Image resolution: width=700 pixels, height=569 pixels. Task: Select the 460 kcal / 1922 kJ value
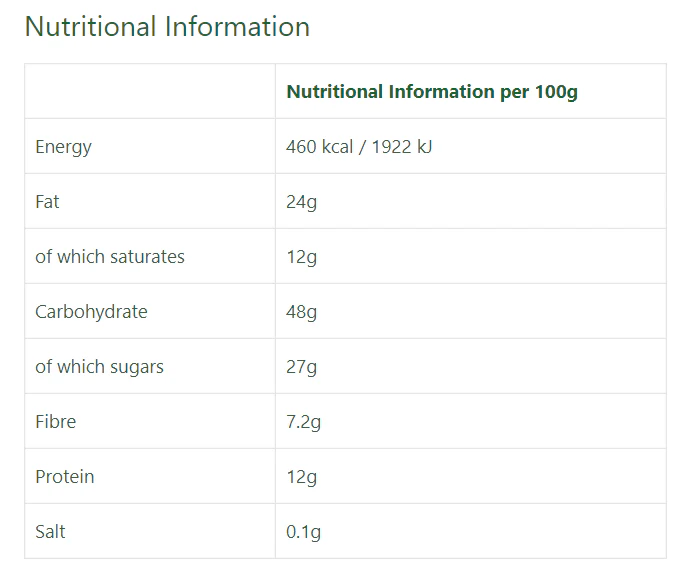(359, 147)
